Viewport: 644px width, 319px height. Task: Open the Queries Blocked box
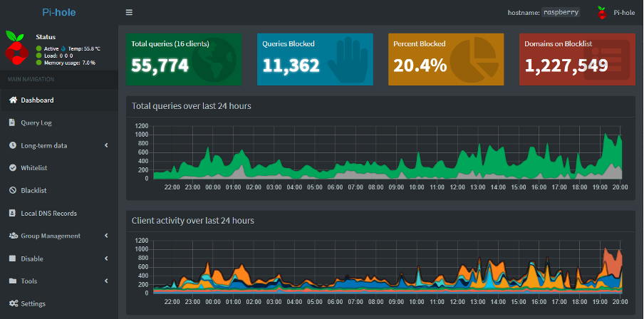click(315, 60)
